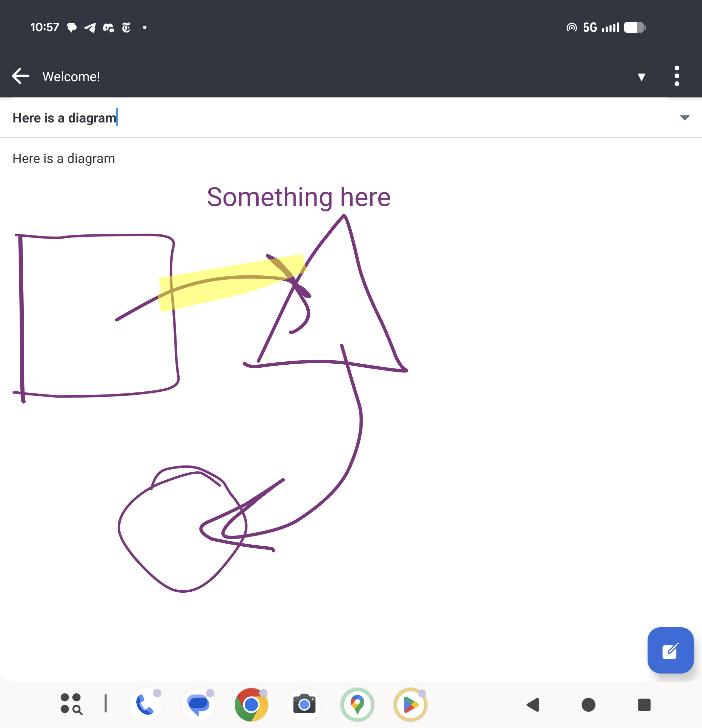This screenshot has height=728, width=702.
Task: Tap the blue edit note floating button
Action: [670, 651]
